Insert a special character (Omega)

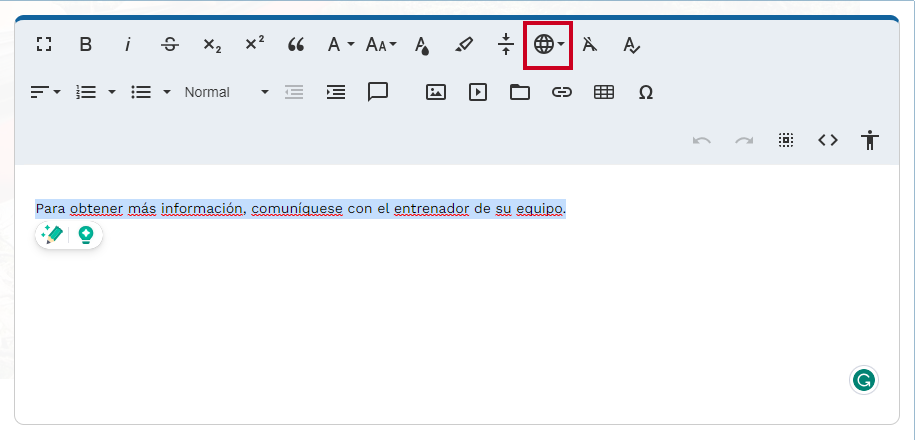tap(645, 92)
